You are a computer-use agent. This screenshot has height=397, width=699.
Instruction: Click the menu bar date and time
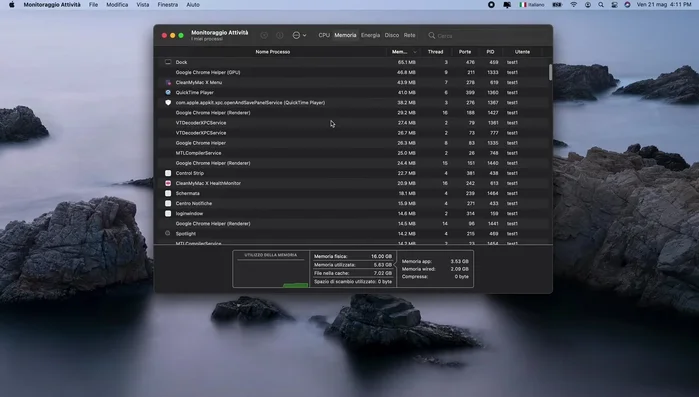pos(664,4)
